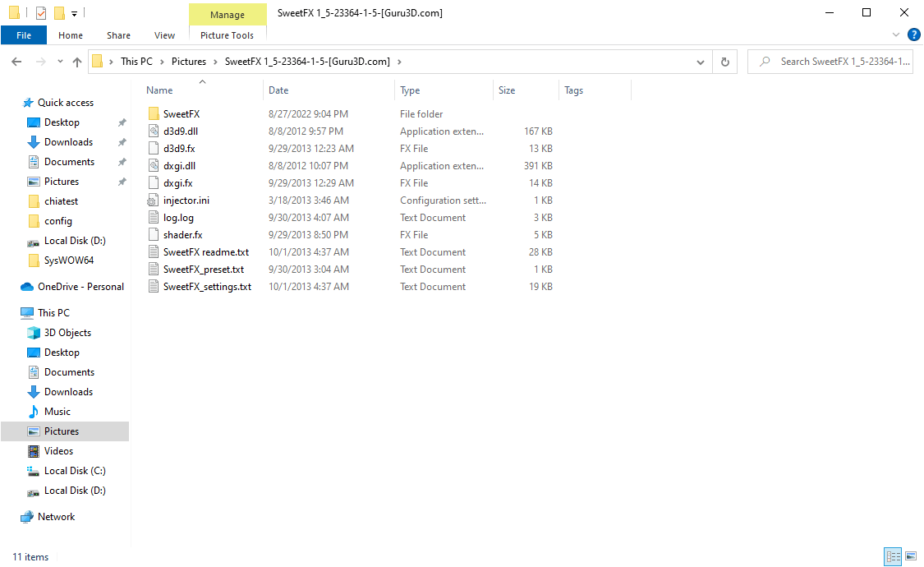
Task: Select the SweetFX readme.txt file icon
Action: click(154, 252)
